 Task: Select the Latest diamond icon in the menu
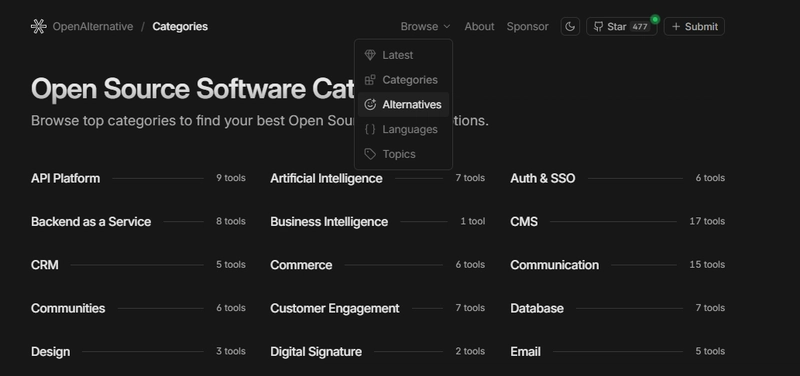click(370, 55)
